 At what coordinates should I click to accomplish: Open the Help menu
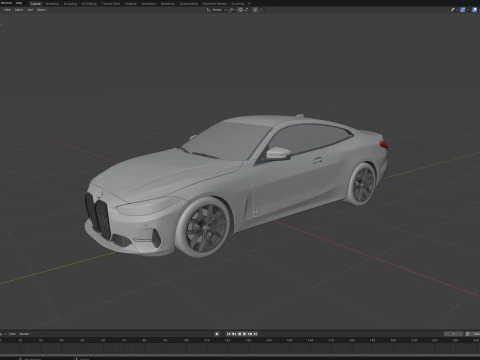19,3
